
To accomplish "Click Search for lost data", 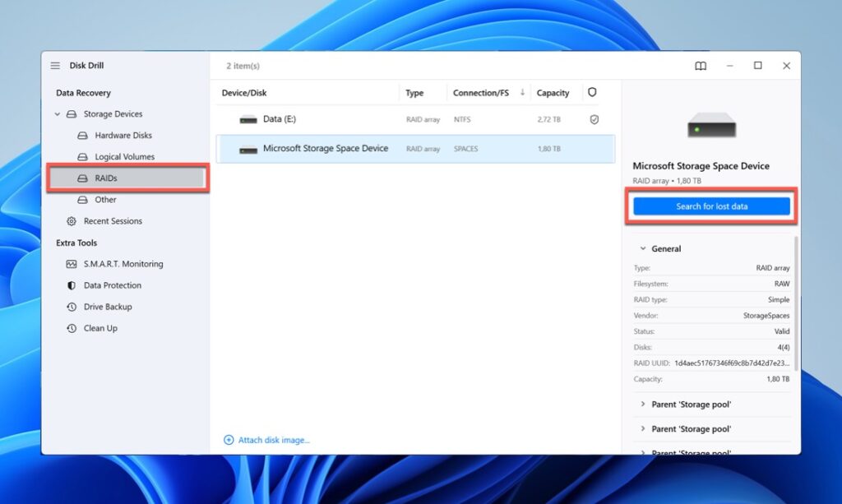I will pyautogui.click(x=710, y=206).
